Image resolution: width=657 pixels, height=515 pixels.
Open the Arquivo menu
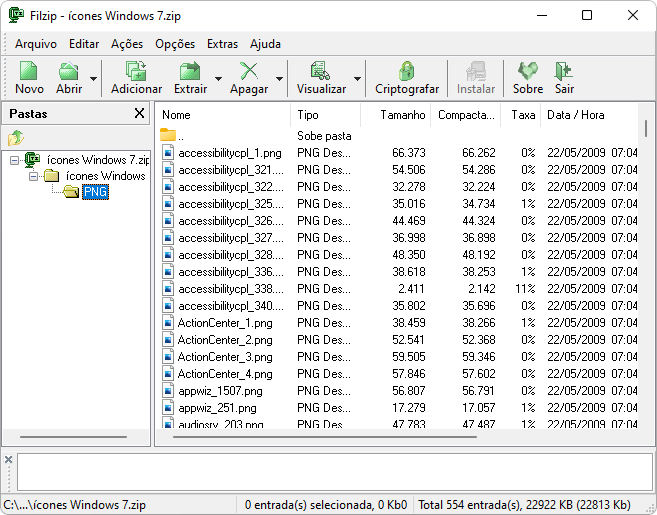pyautogui.click(x=36, y=44)
